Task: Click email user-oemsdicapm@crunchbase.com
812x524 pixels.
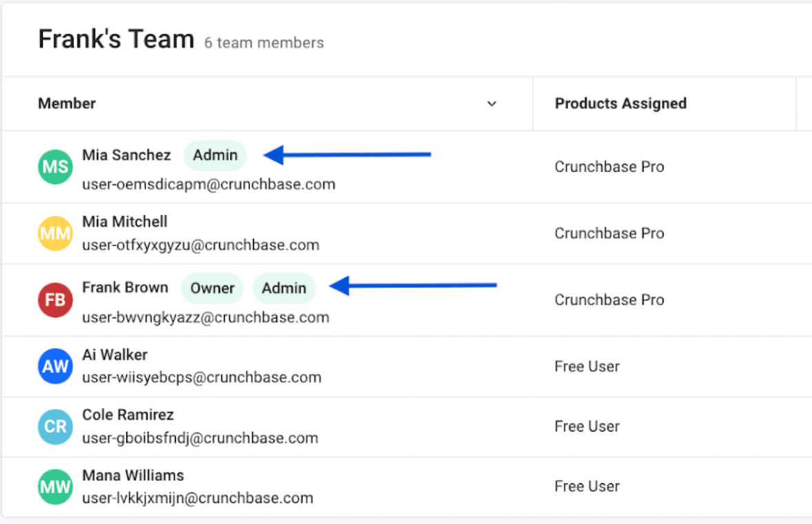Action: tap(209, 184)
